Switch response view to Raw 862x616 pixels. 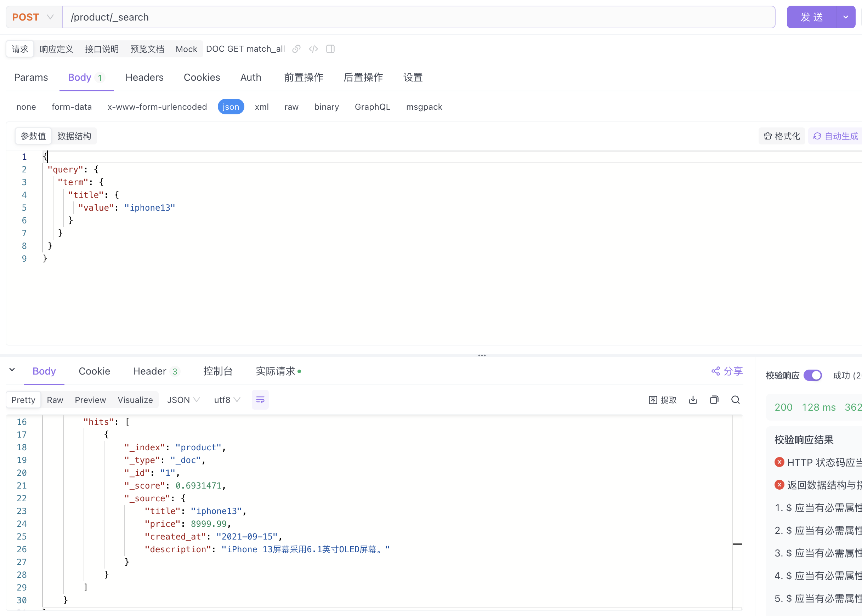pos(55,400)
